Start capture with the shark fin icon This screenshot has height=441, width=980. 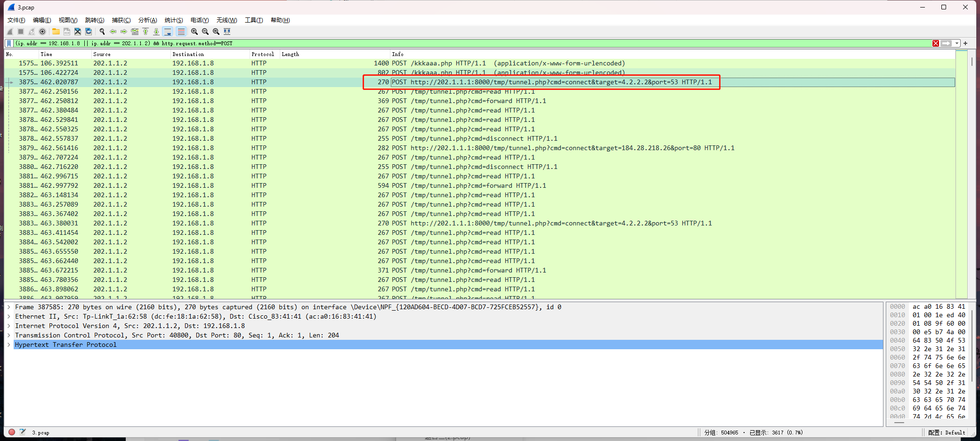click(x=10, y=32)
